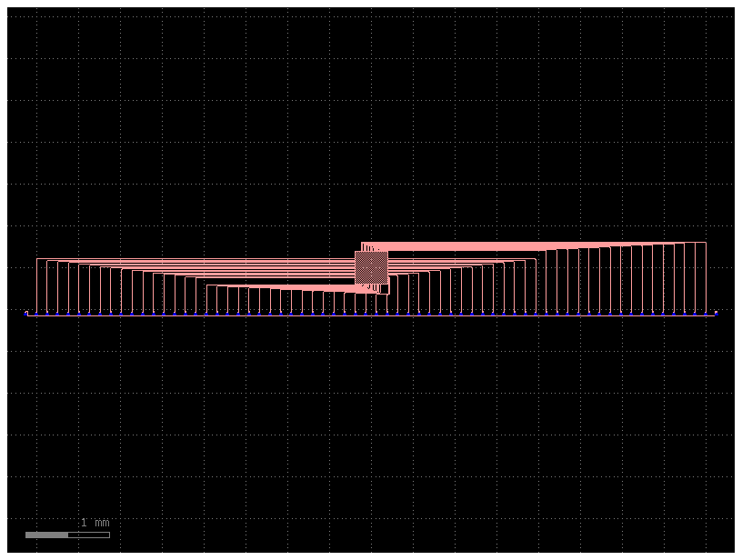Image resolution: width=742 pixels, height=560 pixels.
Task: Click the gray left half of scale bar
Action: pyautogui.click(x=46, y=535)
